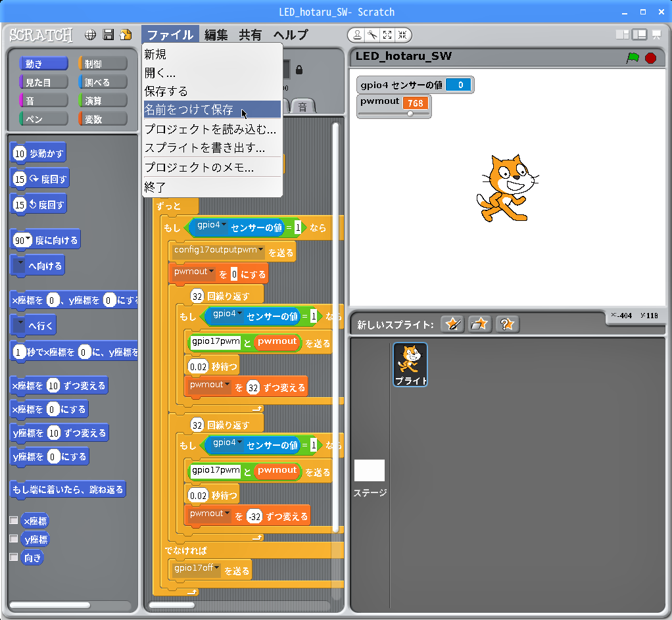This screenshot has width=672, height=620.
Task: Select the 見た目 block category
Action: point(43,82)
